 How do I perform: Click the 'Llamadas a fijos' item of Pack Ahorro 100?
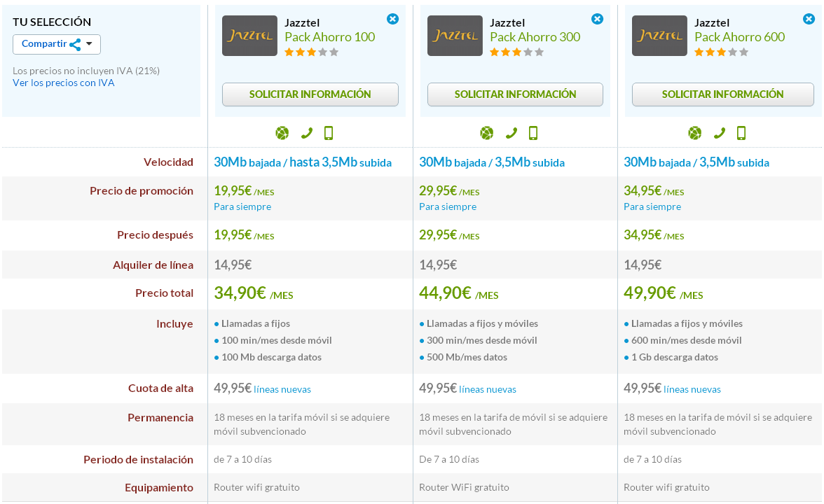(x=255, y=324)
